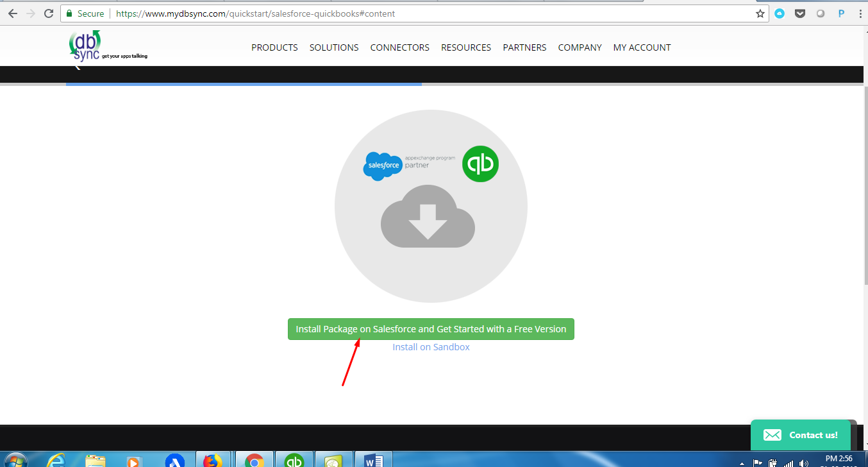Open Firefox from the taskbar

(x=212, y=461)
